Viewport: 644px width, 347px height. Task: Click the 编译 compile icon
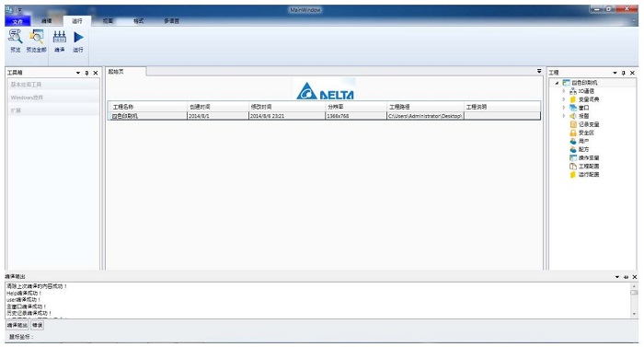pos(60,37)
